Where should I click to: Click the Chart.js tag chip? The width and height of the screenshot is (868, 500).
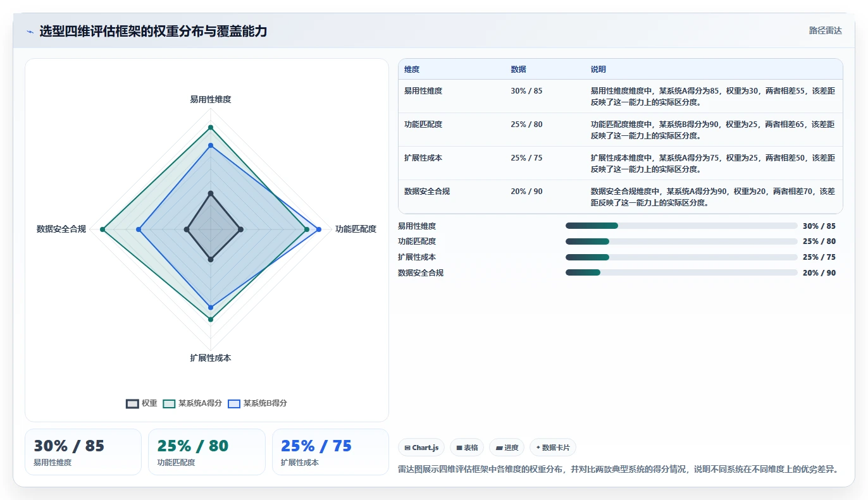coord(421,448)
